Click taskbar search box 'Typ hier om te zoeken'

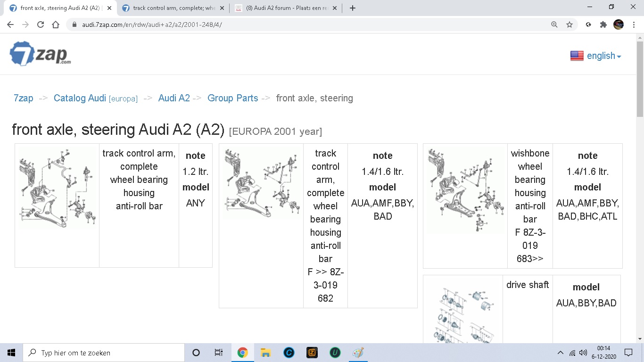104,353
